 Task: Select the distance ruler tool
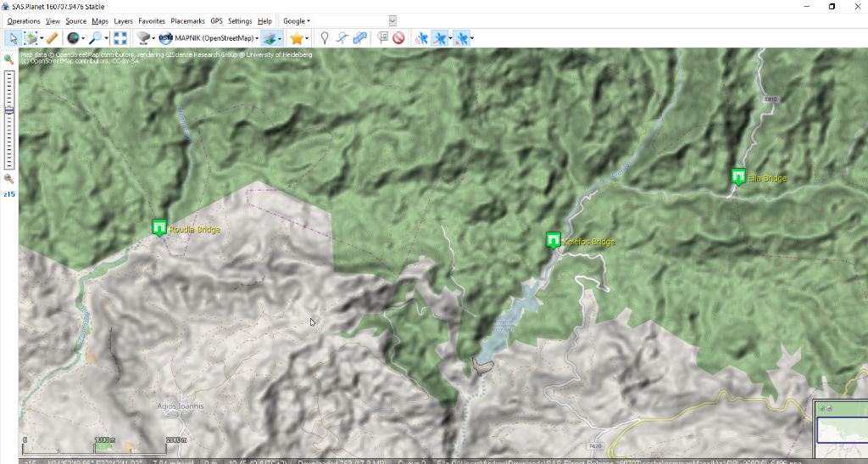[52, 38]
